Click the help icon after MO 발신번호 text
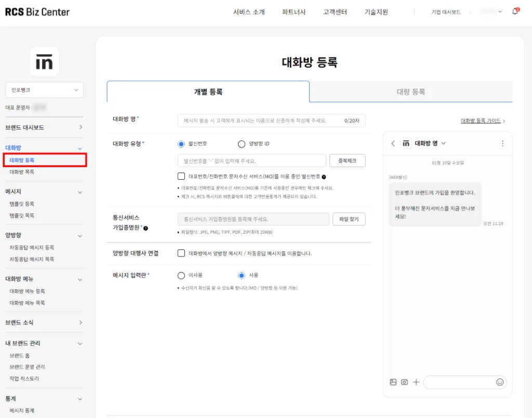This screenshot has height=418, width=532. coord(324,177)
